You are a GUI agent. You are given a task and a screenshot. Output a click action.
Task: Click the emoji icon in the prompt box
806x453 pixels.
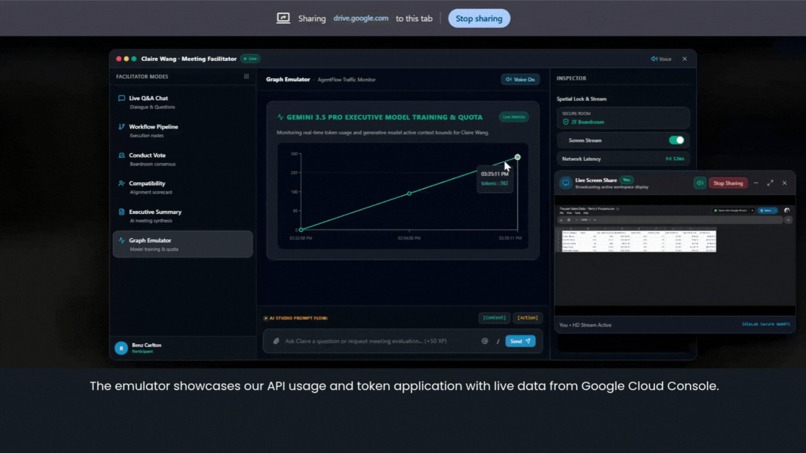[x=484, y=341]
